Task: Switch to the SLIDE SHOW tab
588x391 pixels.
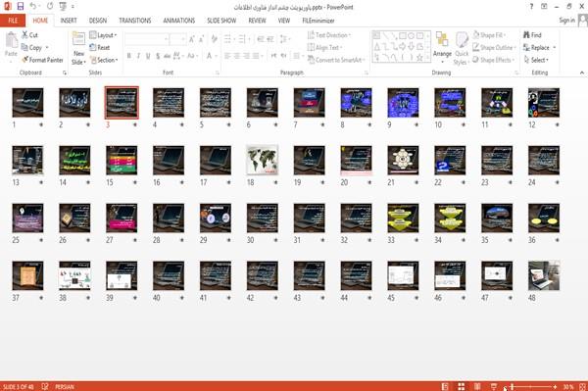Action: click(x=221, y=21)
